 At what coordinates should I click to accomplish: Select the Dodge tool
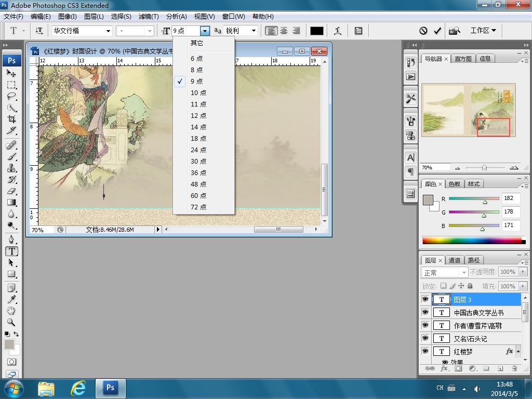point(11,225)
